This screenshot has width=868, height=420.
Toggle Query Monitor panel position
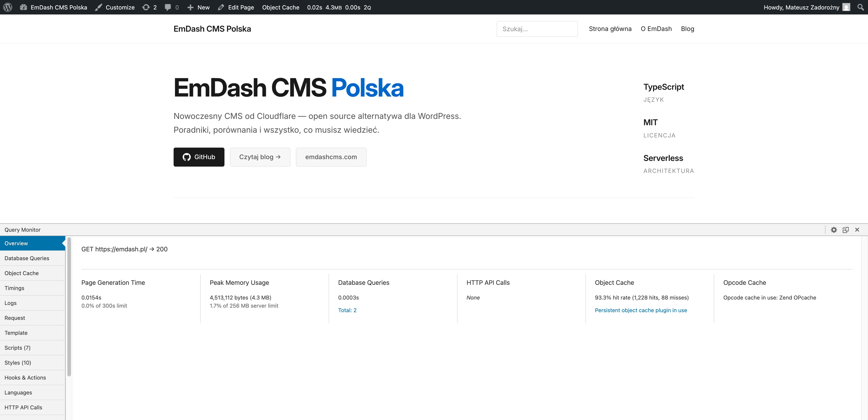[846, 229]
